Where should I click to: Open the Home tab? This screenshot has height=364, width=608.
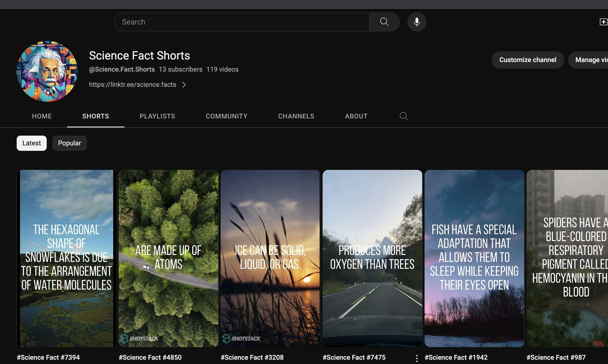42,116
